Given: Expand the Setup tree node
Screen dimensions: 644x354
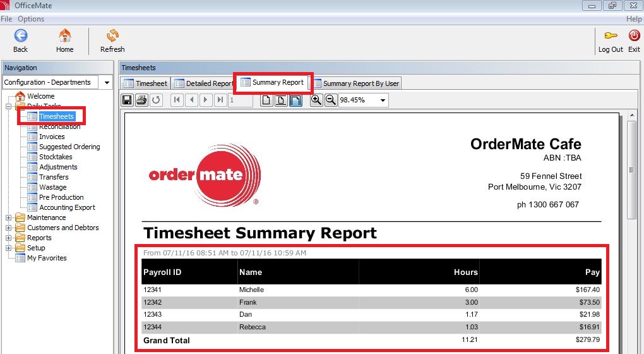Looking at the screenshot, I should pyautogui.click(x=8, y=248).
